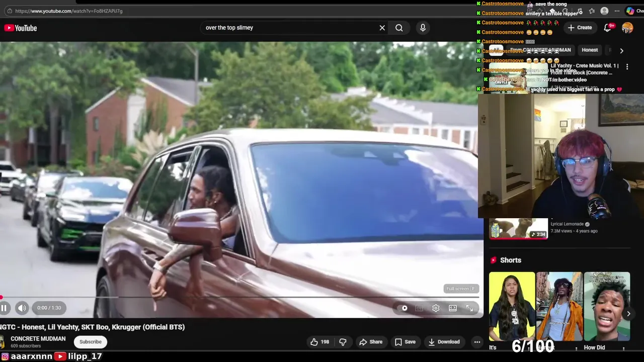Seek on the red video progress bar
644x362 pixels.
click(x=242, y=297)
